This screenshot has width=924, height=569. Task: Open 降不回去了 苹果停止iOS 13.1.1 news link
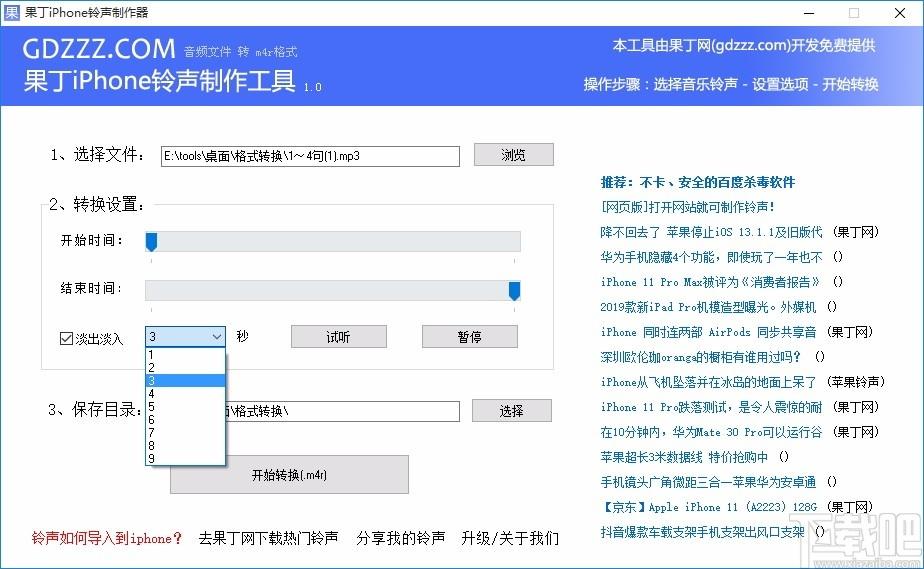click(711, 232)
